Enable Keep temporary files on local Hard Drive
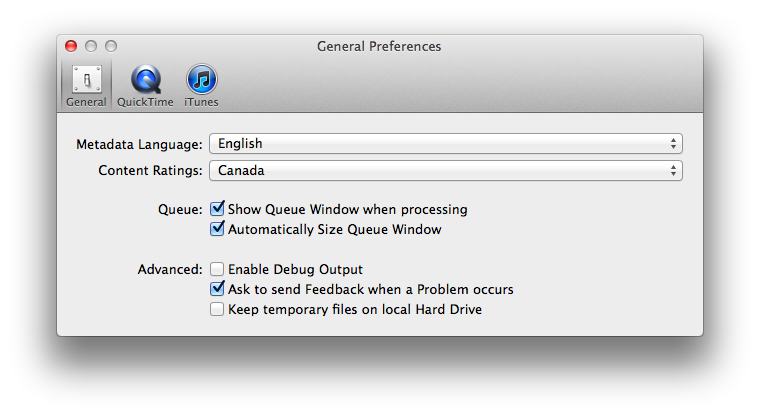The image size is (760, 415). click(217, 309)
